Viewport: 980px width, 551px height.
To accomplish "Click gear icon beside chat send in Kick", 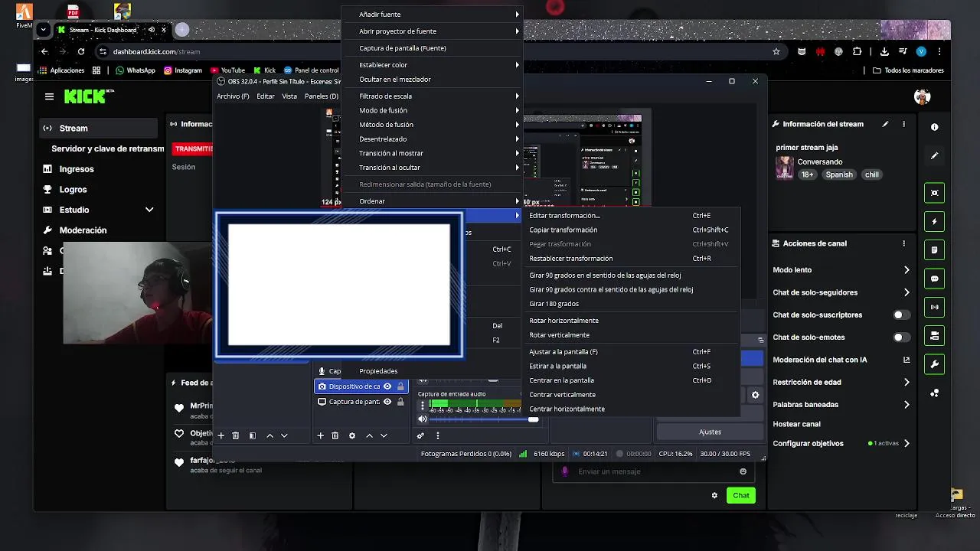I will tap(714, 495).
